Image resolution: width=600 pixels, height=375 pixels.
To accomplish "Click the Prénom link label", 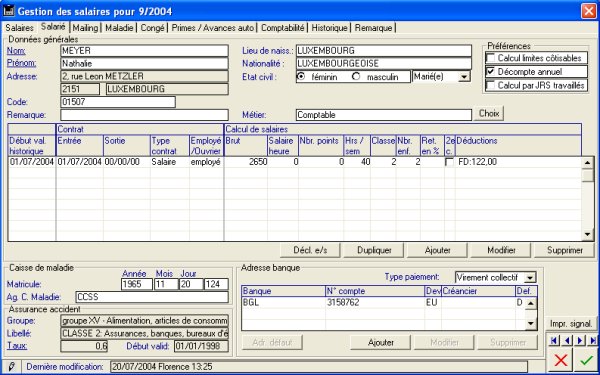I will click(21, 63).
